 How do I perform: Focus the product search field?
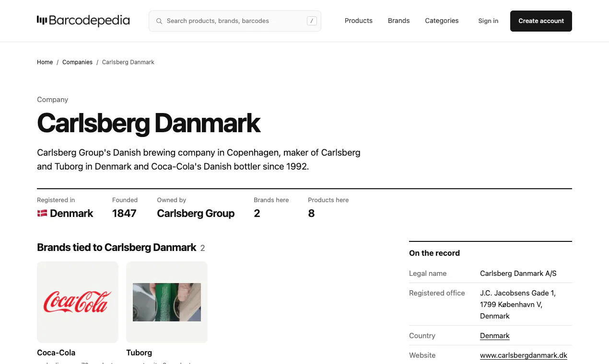tap(235, 21)
